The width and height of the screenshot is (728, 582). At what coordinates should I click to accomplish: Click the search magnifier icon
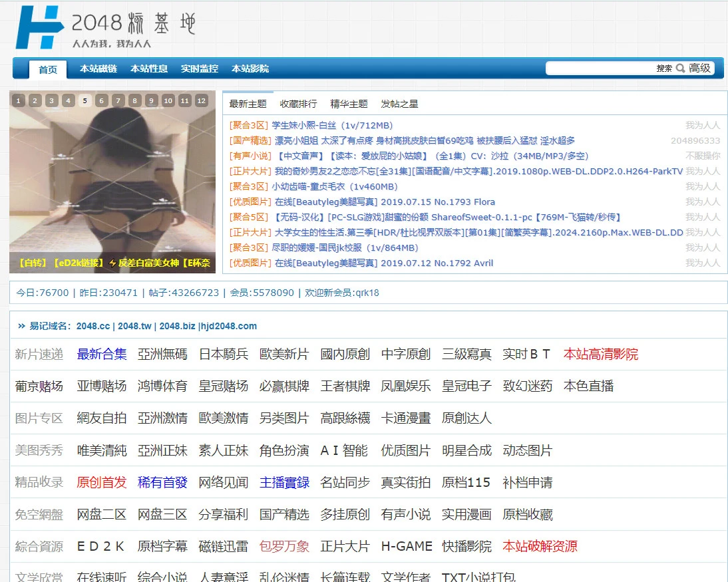(679, 68)
